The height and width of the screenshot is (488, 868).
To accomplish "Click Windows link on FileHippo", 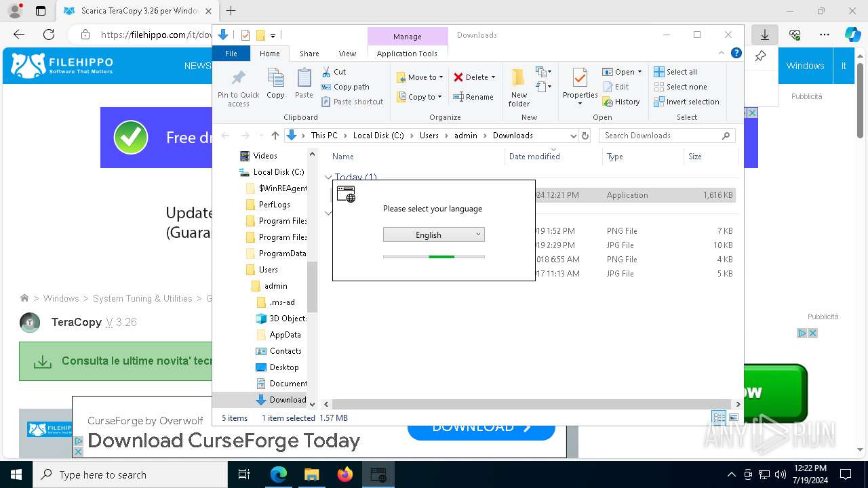I will [x=805, y=66].
